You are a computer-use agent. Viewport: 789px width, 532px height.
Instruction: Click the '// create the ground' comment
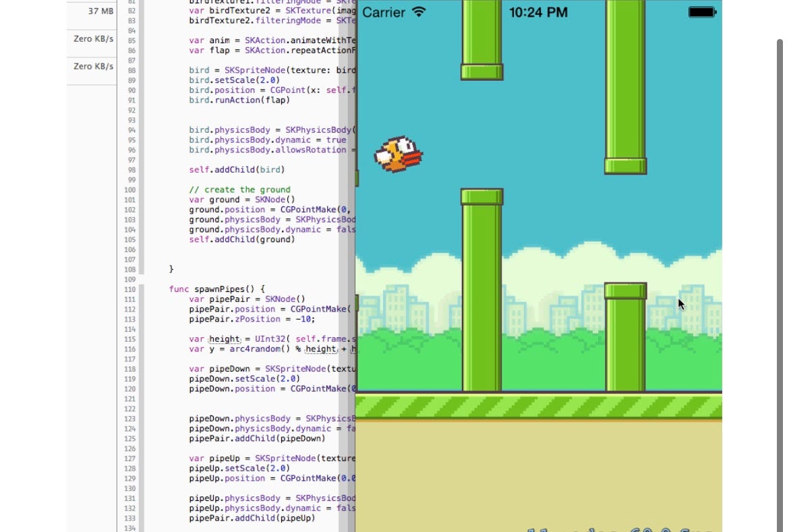(x=239, y=189)
